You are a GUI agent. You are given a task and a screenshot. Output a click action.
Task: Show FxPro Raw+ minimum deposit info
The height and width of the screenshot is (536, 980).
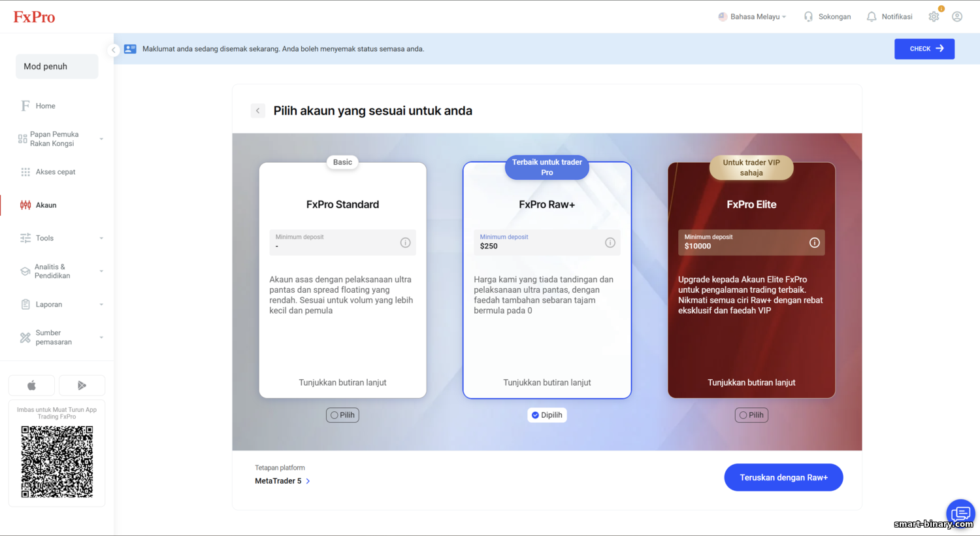[x=610, y=243]
